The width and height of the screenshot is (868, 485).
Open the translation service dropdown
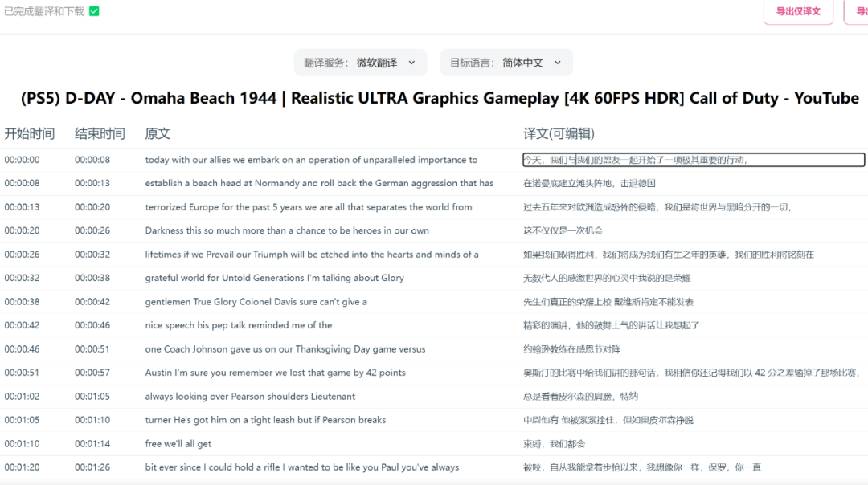360,63
